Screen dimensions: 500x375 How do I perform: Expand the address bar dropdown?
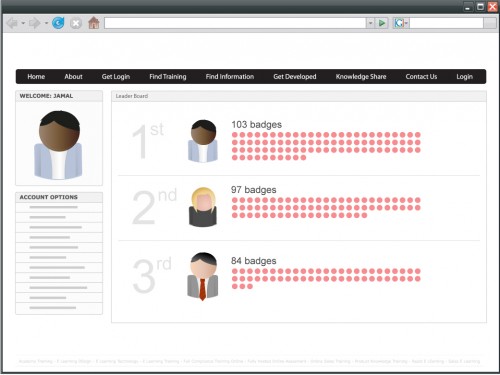[370, 23]
